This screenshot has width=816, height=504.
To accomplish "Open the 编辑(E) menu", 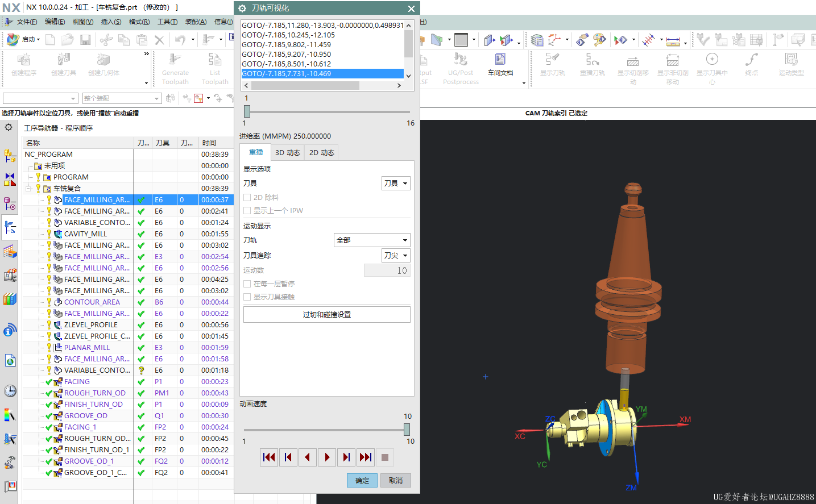I will [55, 22].
